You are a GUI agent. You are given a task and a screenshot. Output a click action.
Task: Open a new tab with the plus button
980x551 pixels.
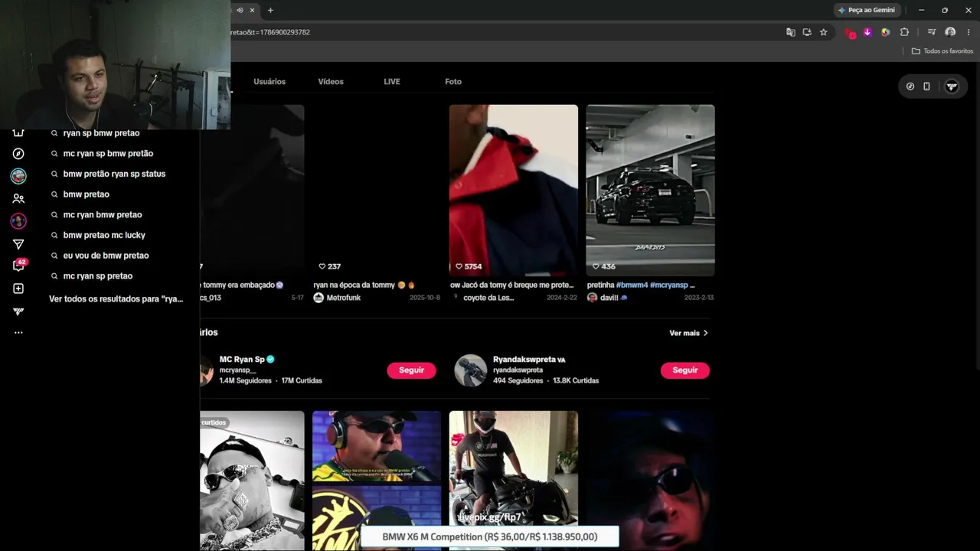pyautogui.click(x=270, y=10)
